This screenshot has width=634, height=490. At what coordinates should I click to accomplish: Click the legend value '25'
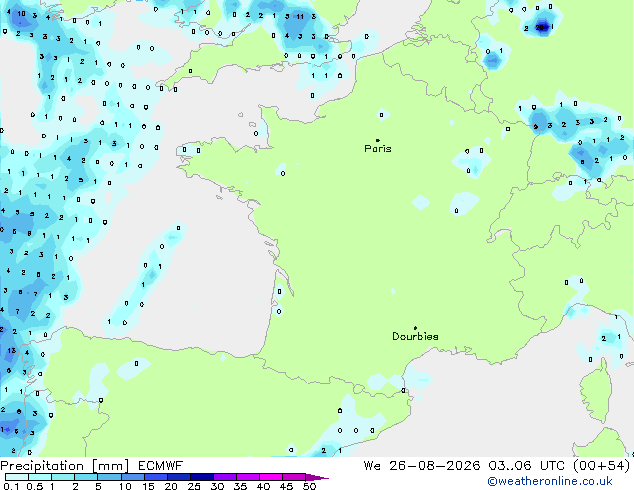coord(194,486)
